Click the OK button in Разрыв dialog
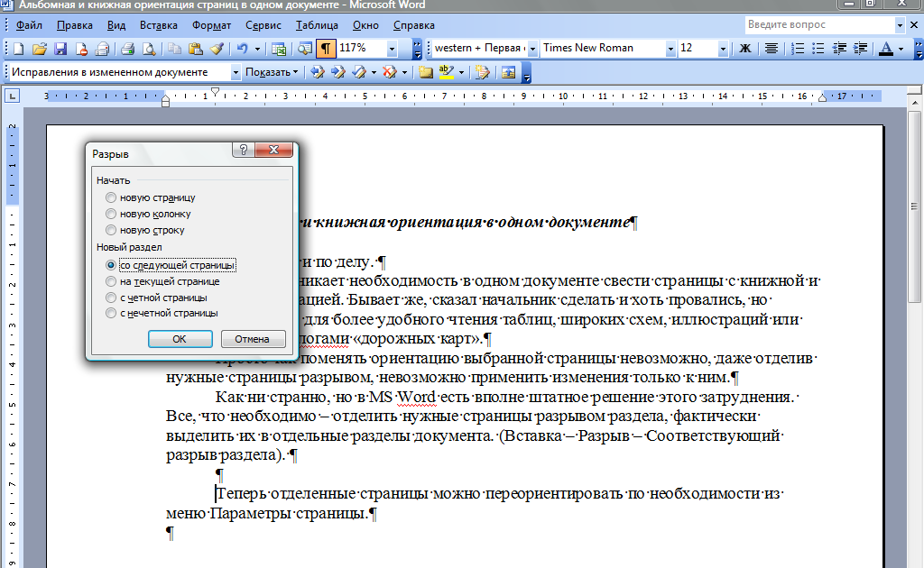 pos(180,339)
